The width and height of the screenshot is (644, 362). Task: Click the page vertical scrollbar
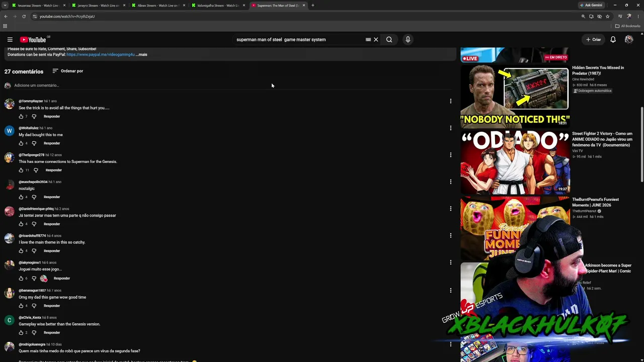[x=642, y=145]
